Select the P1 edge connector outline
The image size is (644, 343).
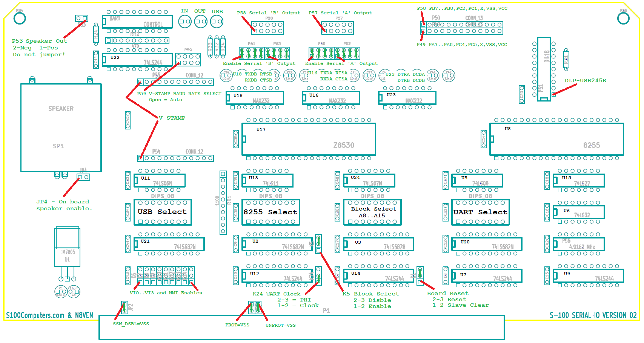tap(301, 328)
